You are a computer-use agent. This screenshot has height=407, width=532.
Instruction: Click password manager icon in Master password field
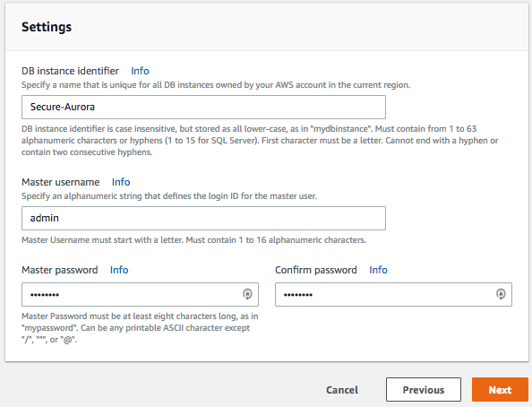[x=247, y=294]
